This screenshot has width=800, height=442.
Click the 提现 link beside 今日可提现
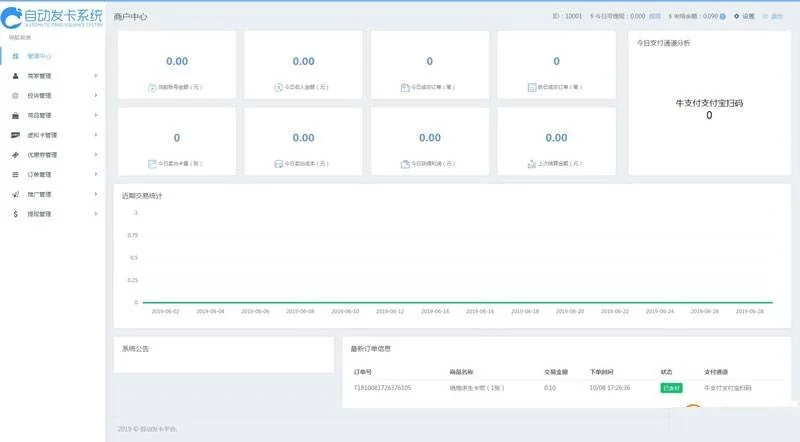pos(654,17)
